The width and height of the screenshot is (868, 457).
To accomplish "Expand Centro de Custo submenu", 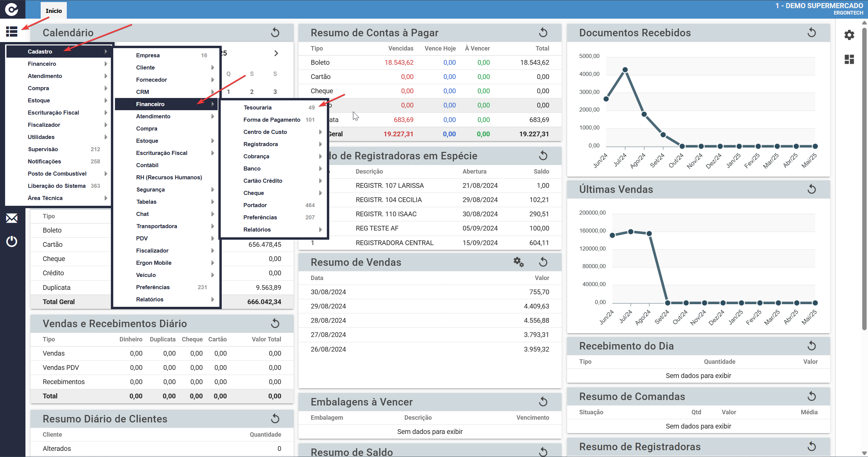I will [x=274, y=132].
